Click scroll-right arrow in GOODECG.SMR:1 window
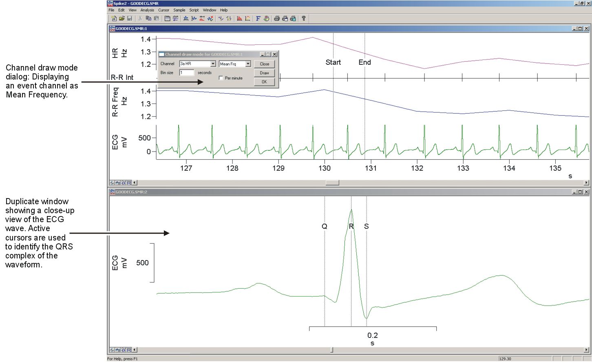 click(587, 183)
